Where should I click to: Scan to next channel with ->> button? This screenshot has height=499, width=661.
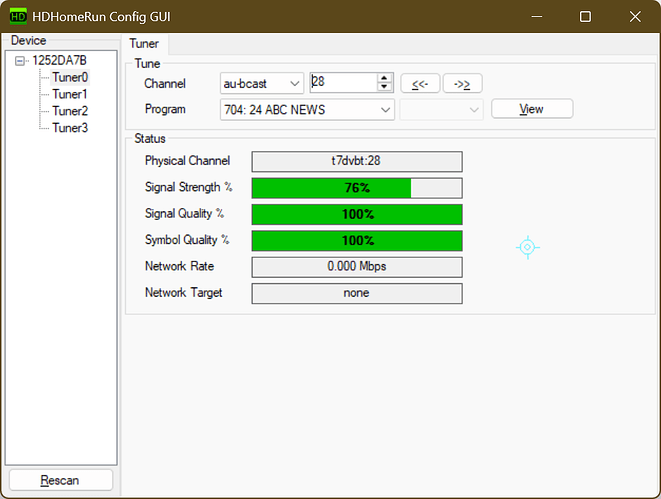(x=461, y=83)
